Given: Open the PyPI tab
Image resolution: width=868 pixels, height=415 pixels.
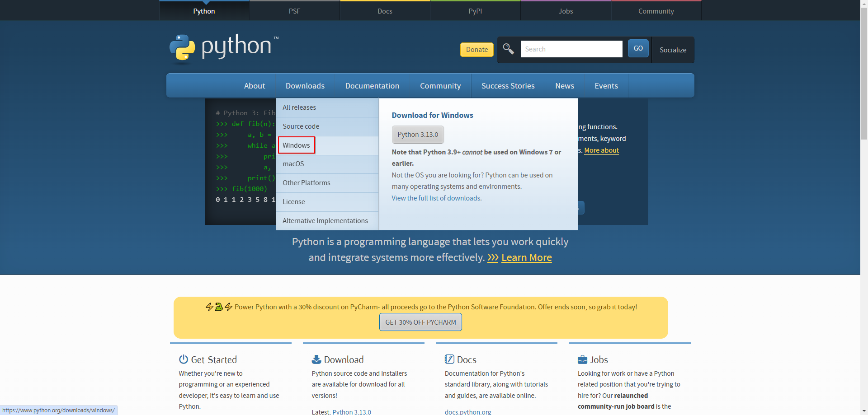Looking at the screenshot, I should point(476,11).
